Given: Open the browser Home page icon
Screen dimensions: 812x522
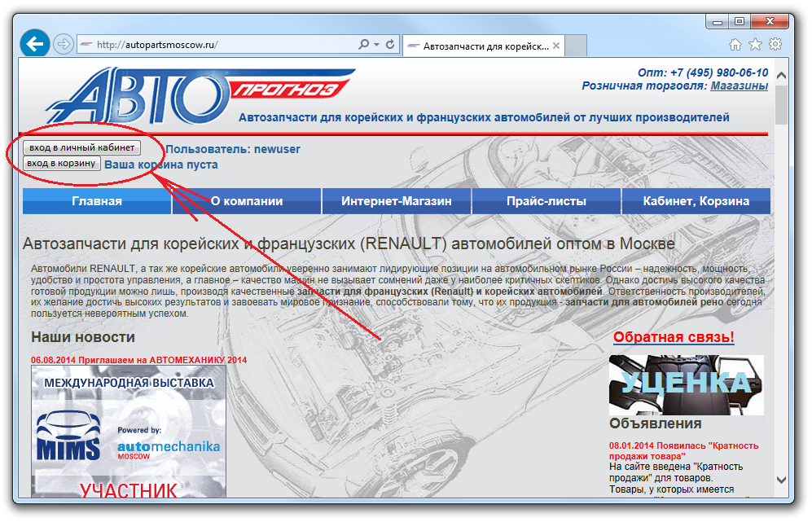Looking at the screenshot, I should 735,44.
